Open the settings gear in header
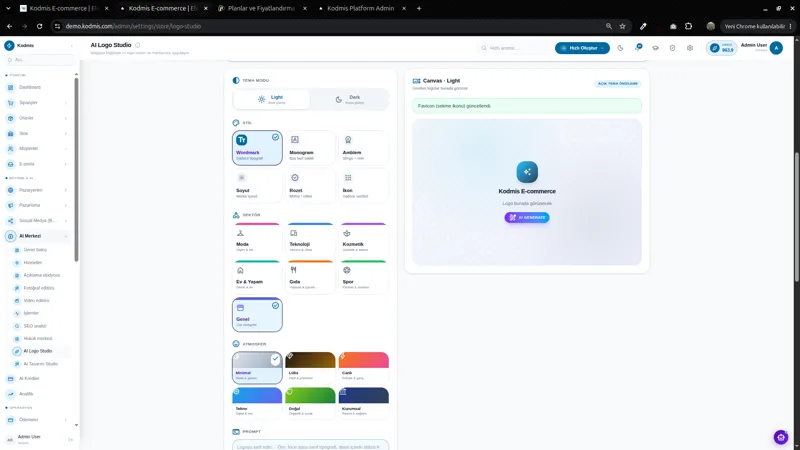 (690, 48)
